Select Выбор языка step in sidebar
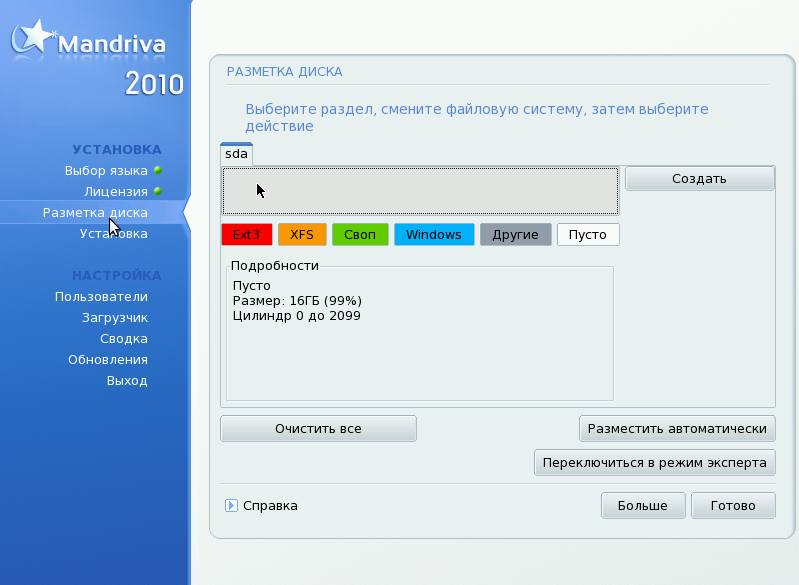799x585 pixels. point(106,171)
